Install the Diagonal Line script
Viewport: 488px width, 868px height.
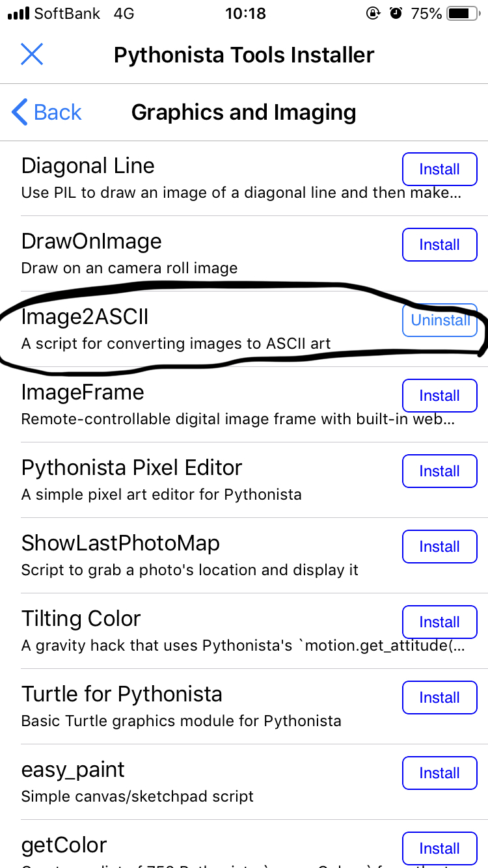click(439, 169)
